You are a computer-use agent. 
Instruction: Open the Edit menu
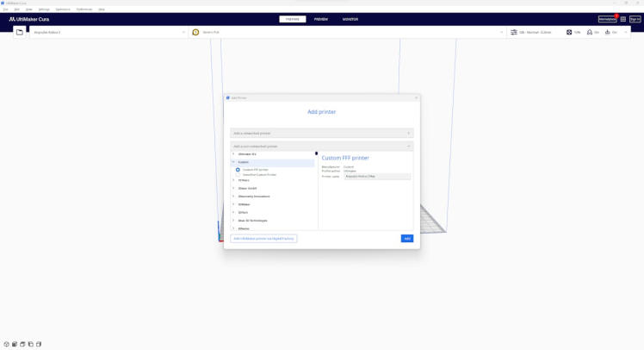(x=17, y=9)
